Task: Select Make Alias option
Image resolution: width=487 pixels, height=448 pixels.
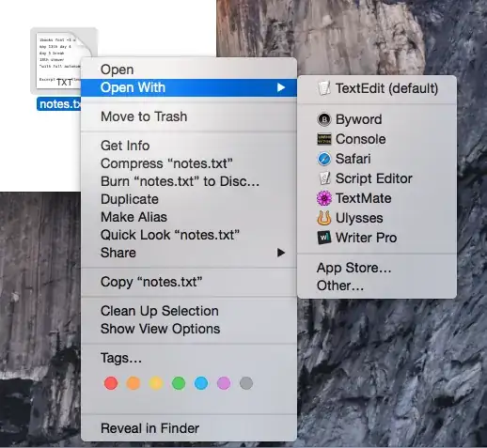Action: (189, 217)
